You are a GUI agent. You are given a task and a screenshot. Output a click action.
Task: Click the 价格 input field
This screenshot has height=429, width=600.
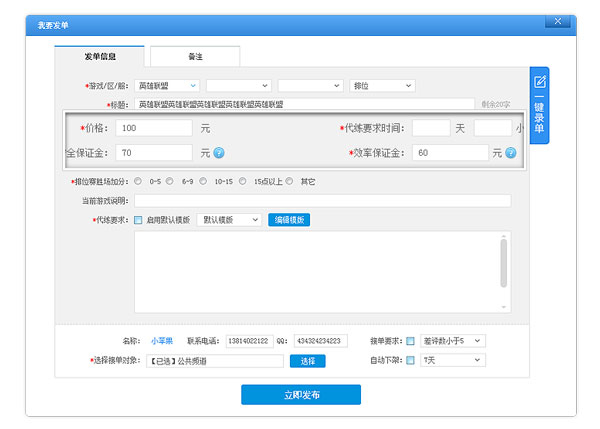pos(154,128)
